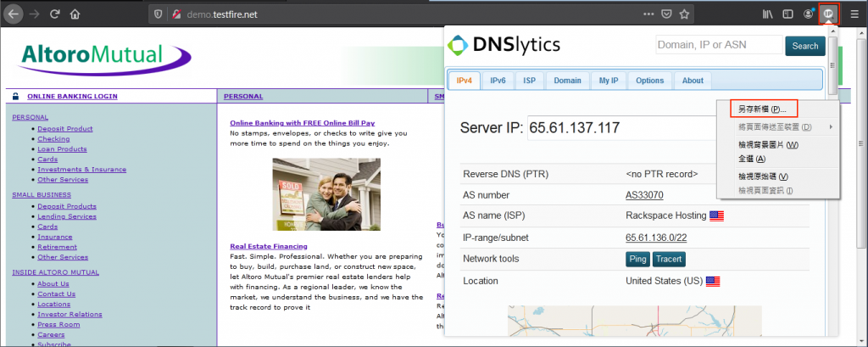868x347 pixels.
Task: Click the DNSlytics Search button
Action: [x=805, y=46]
